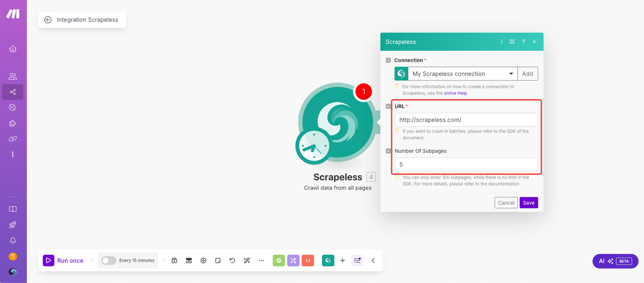Click the clock schedule icon on module
Image resolution: width=644 pixels, height=283 pixels.
click(314, 146)
